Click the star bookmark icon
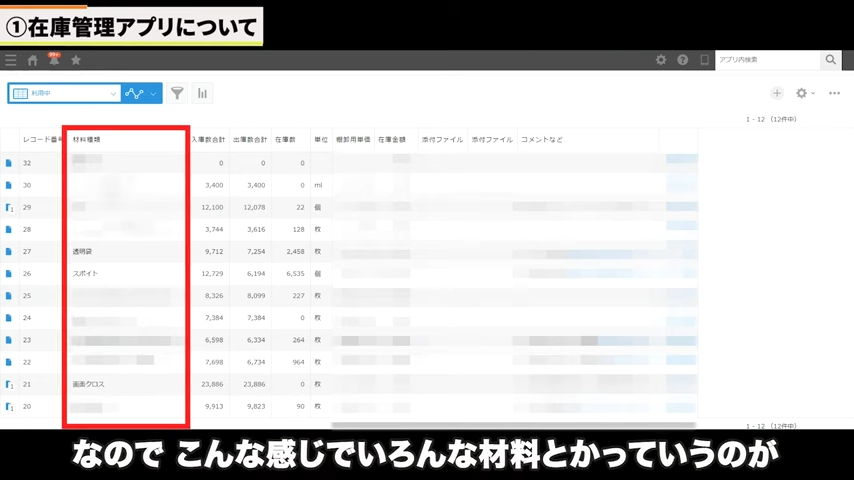The height and width of the screenshot is (480, 854). click(76, 60)
